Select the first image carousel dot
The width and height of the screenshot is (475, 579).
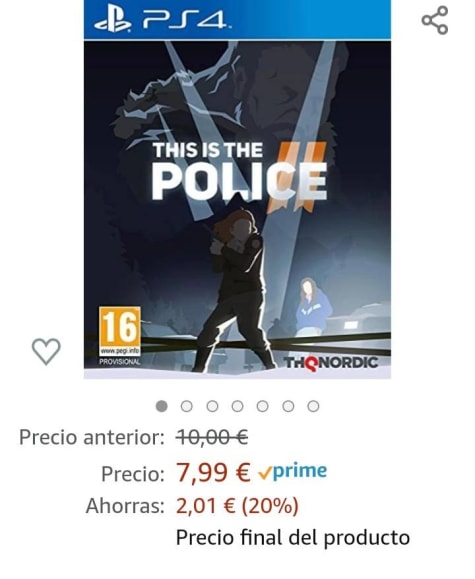[161, 406]
